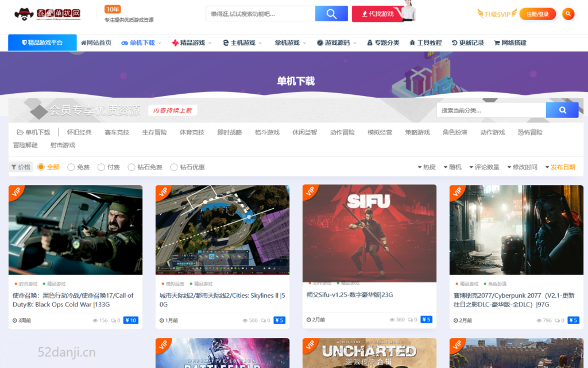Open the Call of Duty cover thumbnail
Screen dimensions: 588x368
pos(75,230)
